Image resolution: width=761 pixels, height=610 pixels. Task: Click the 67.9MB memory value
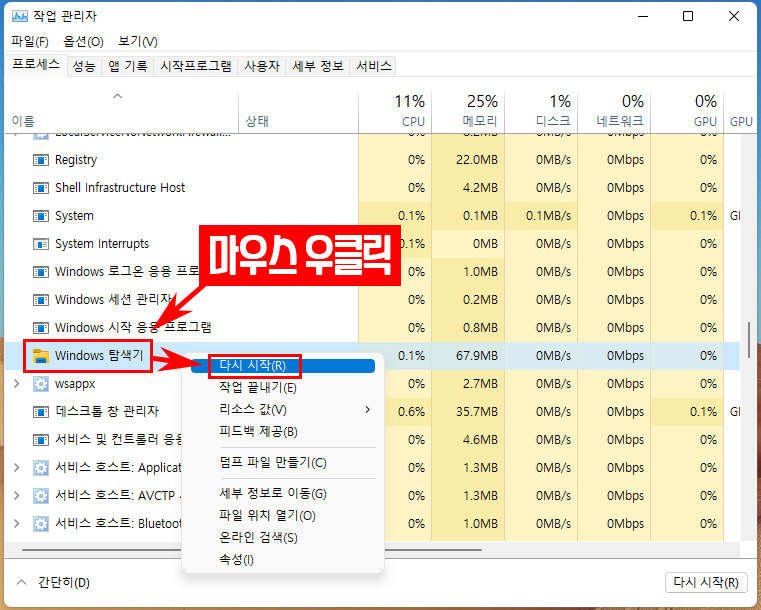pos(477,356)
